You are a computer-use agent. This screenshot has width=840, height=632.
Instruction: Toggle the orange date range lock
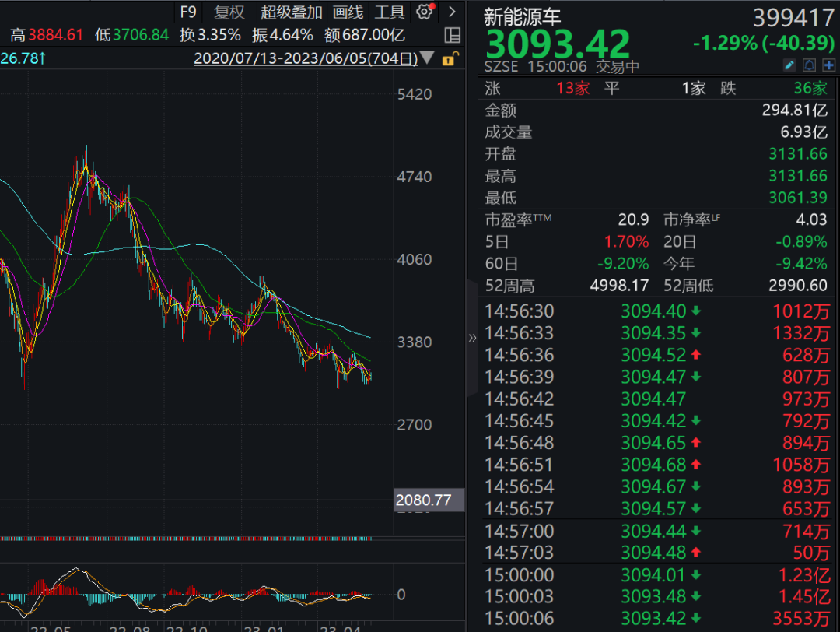click(x=449, y=58)
